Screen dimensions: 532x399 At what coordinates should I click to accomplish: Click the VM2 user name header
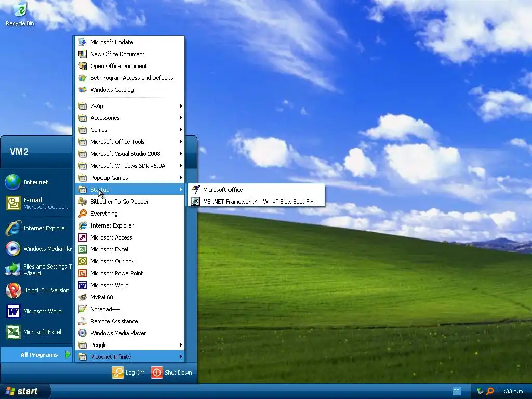click(x=19, y=152)
